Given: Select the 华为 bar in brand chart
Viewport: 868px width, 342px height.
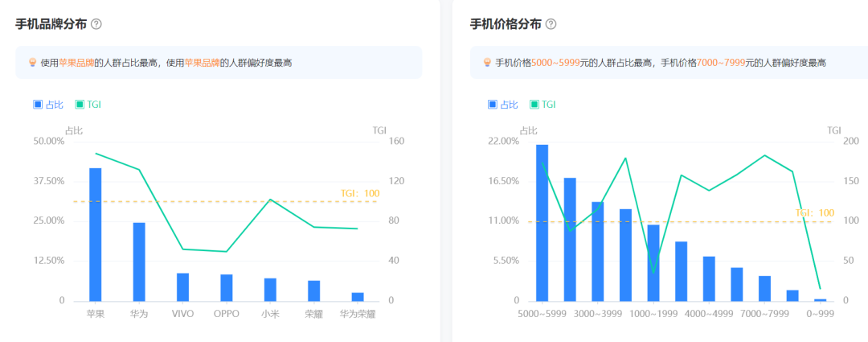Looking at the screenshot, I should coord(139,262).
